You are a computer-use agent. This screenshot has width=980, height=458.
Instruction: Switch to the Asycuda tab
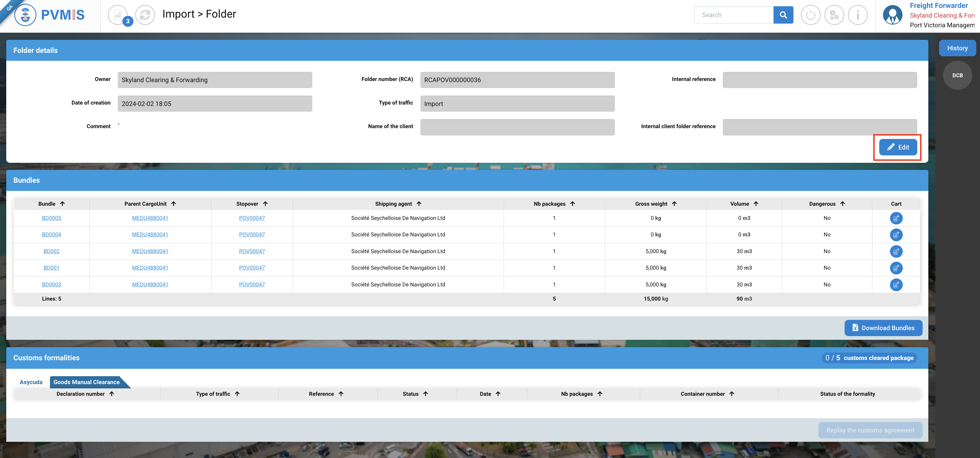click(x=31, y=382)
